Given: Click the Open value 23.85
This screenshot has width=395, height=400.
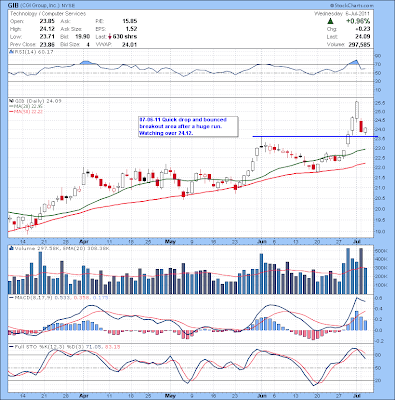Looking at the screenshot, I should click(47, 21).
